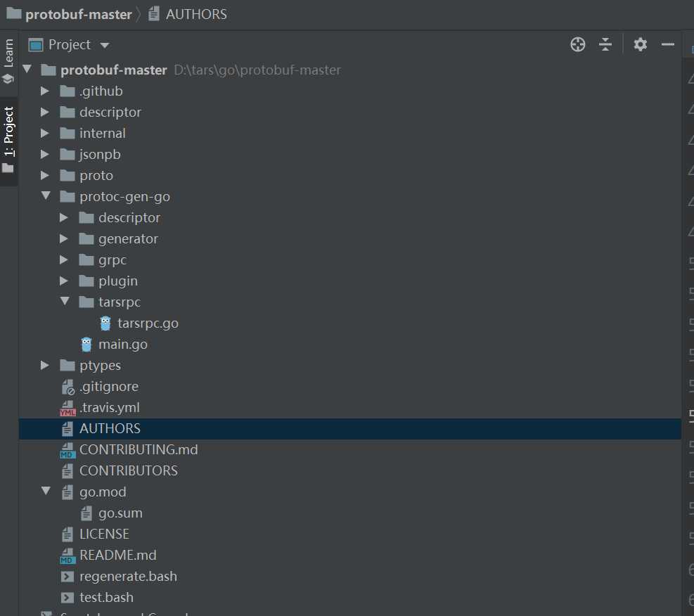Click the go.mod file icon
The width and height of the screenshot is (694, 616).
click(x=68, y=492)
